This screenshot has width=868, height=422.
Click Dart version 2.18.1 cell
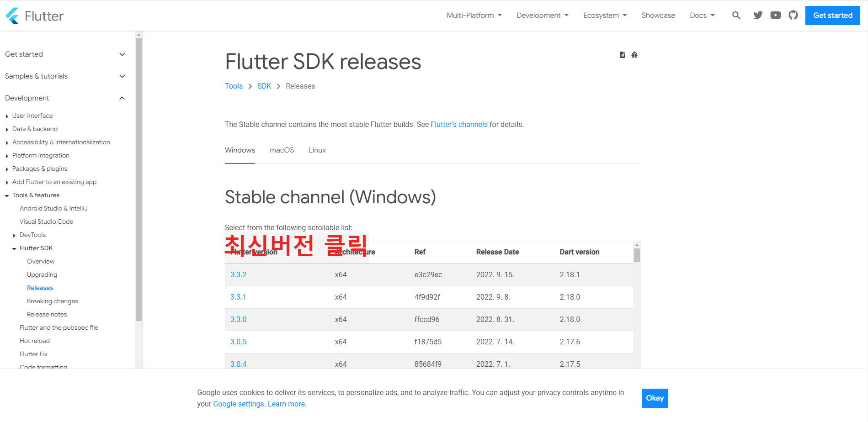[570, 274]
